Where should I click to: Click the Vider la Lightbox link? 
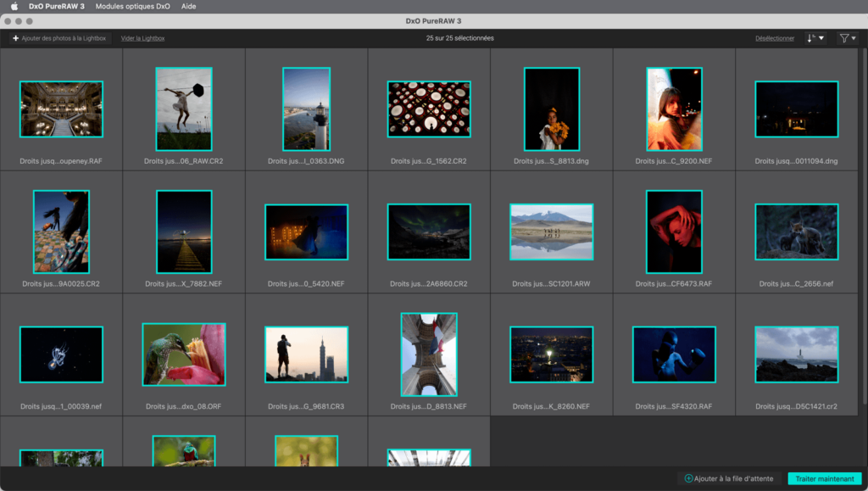[x=142, y=38]
